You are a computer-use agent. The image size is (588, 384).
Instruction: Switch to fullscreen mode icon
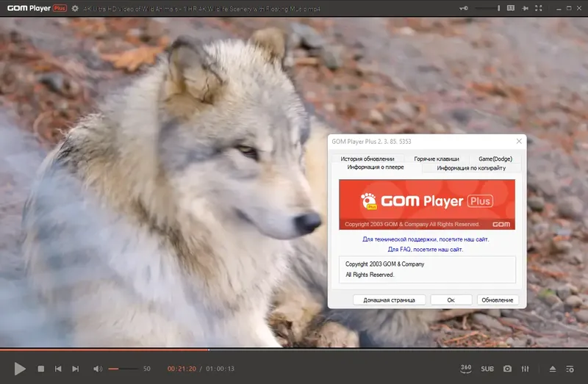click(539, 8)
